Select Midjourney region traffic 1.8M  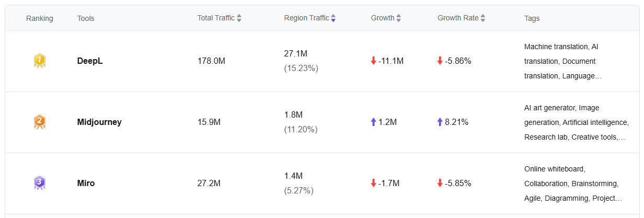(293, 114)
